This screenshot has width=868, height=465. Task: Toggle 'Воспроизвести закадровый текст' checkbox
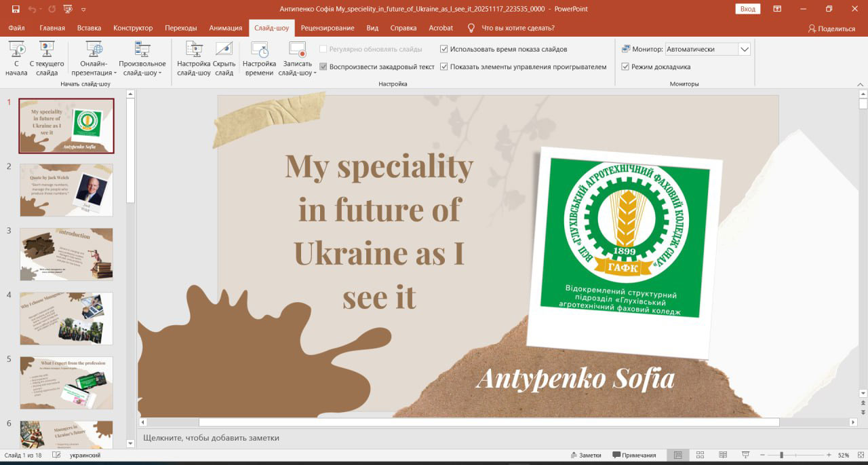(x=323, y=67)
